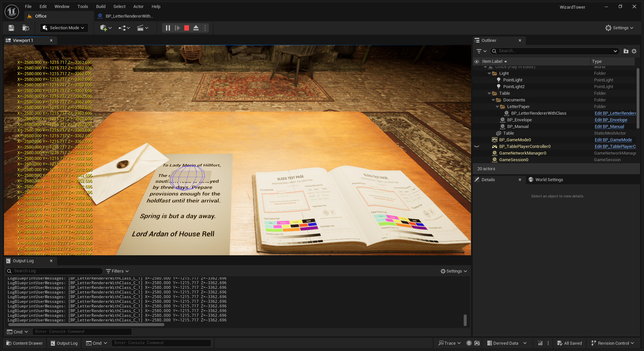Open the play options three-dot menu
644x351 pixels.
(205, 28)
